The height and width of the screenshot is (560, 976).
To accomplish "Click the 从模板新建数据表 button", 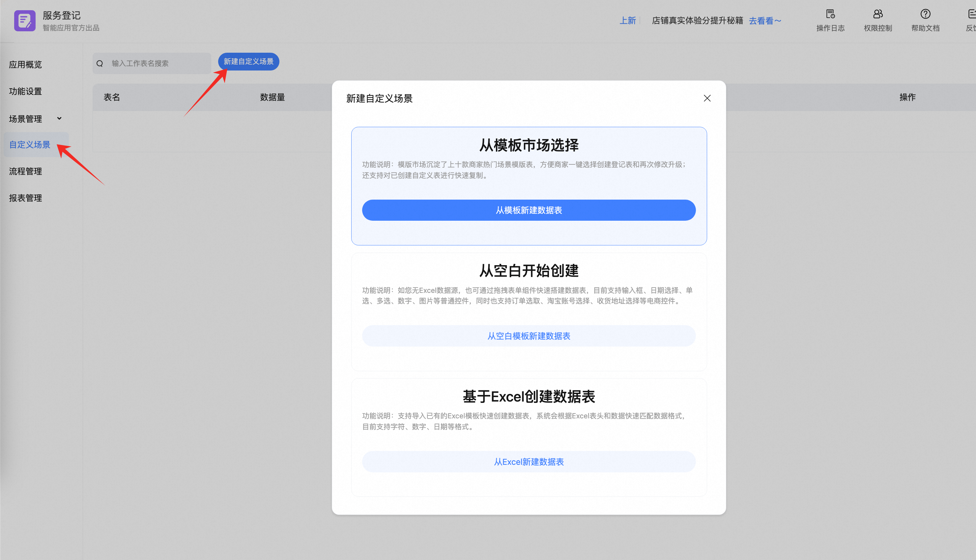I will point(529,210).
